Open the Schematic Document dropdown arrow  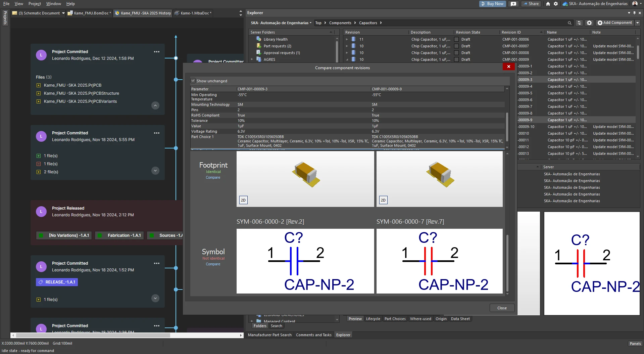click(63, 13)
